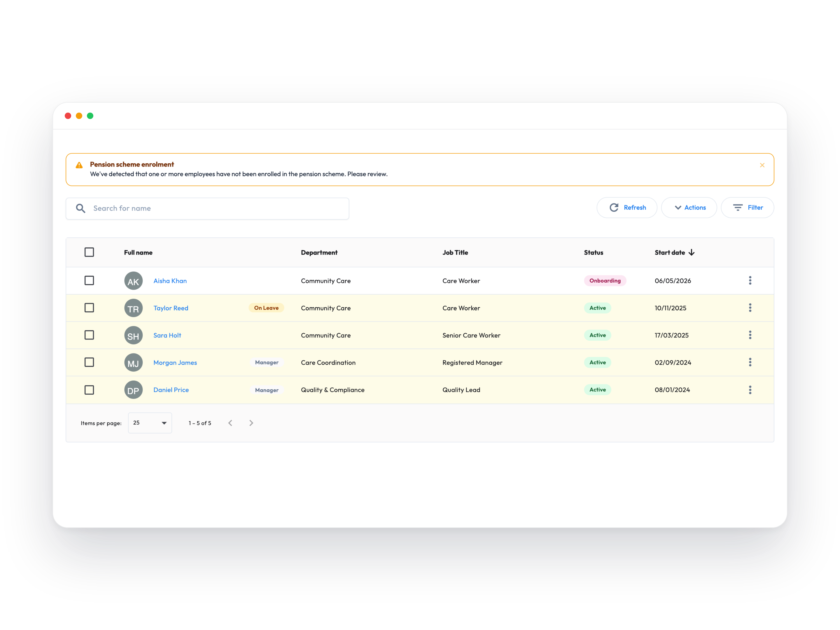Screen dimensions: 840x630
Task: Click the yellow window minimize dot
Action: point(79,116)
